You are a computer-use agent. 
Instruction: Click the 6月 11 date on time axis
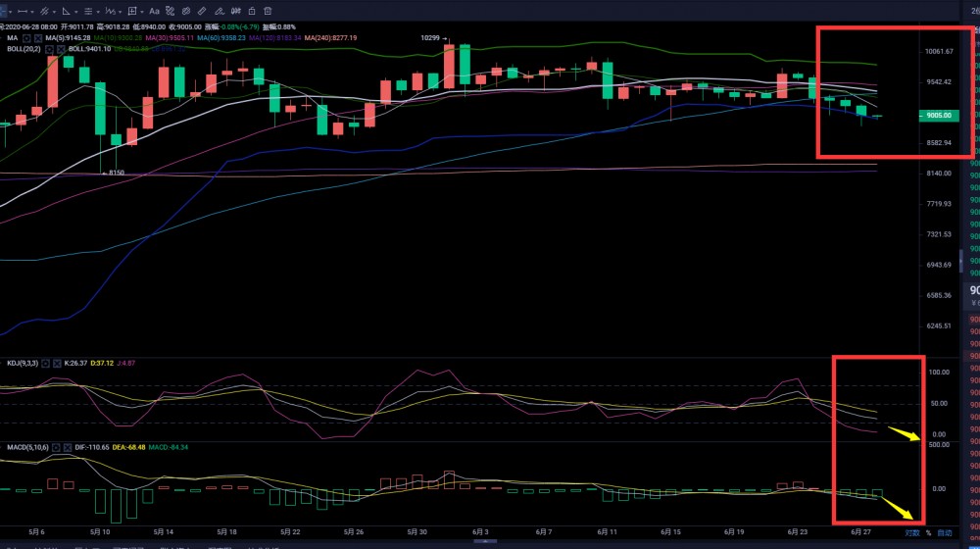pyautogui.click(x=606, y=532)
